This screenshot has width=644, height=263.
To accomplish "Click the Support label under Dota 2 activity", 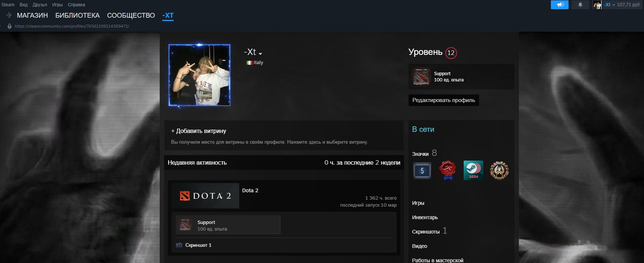I will (x=206, y=222).
